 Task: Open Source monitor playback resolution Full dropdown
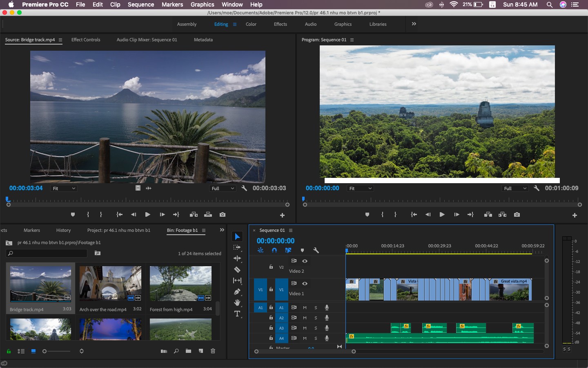(x=223, y=188)
